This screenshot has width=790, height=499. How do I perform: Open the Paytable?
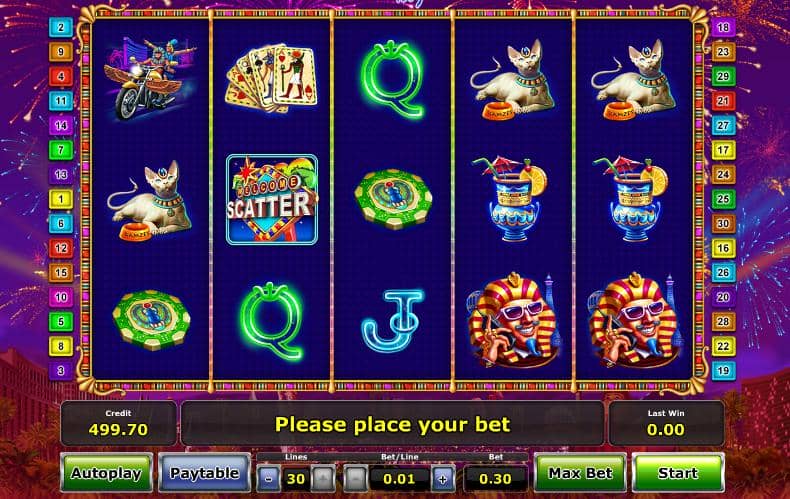click(x=204, y=473)
